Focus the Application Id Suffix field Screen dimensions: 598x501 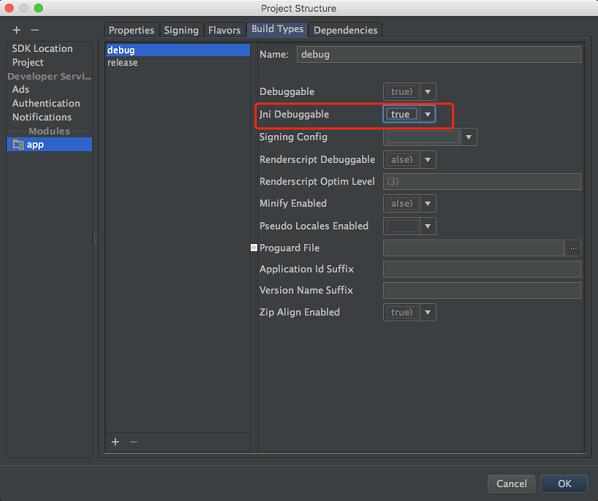pyautogui.click(x=482, y=269)
